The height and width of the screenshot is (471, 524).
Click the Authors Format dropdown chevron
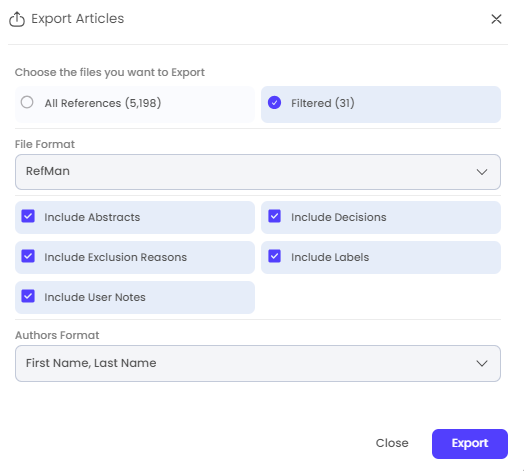[482, 363]
